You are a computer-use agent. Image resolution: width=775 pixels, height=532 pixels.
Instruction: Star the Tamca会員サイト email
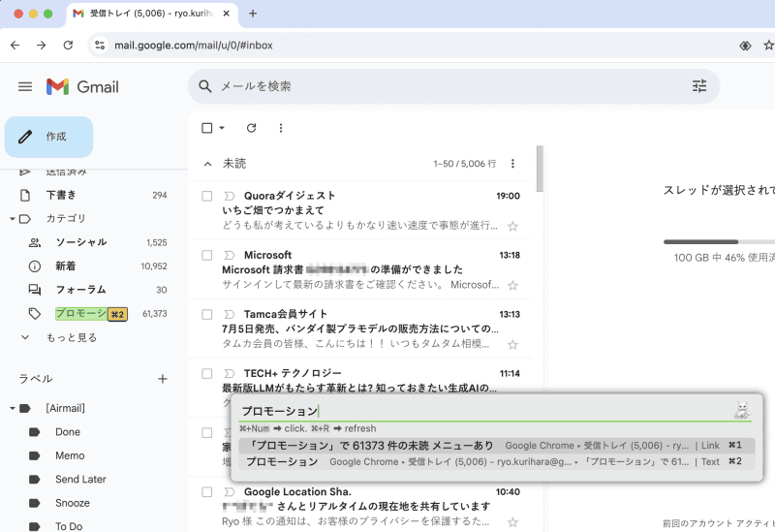513,345
